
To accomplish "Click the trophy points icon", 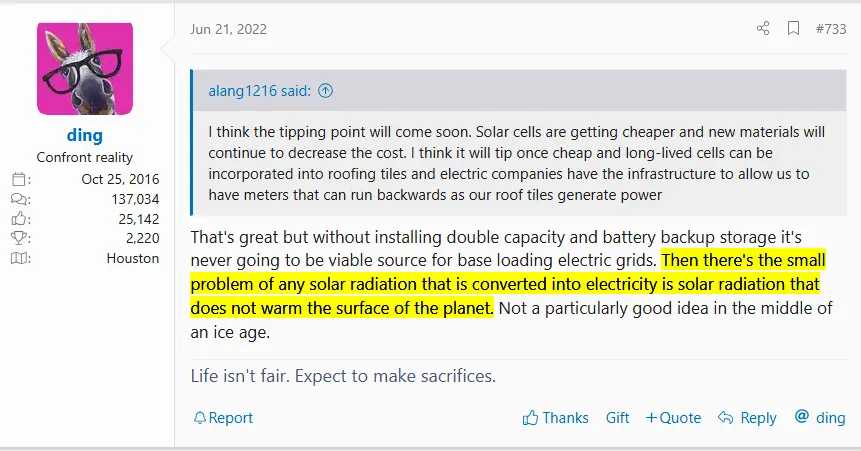I will click(20, 239).
